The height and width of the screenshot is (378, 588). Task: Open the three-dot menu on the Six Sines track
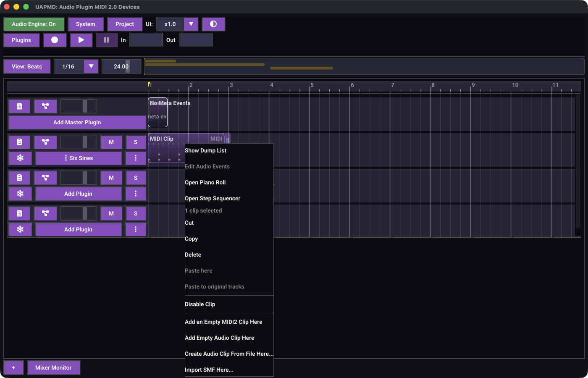click(136, 158)
